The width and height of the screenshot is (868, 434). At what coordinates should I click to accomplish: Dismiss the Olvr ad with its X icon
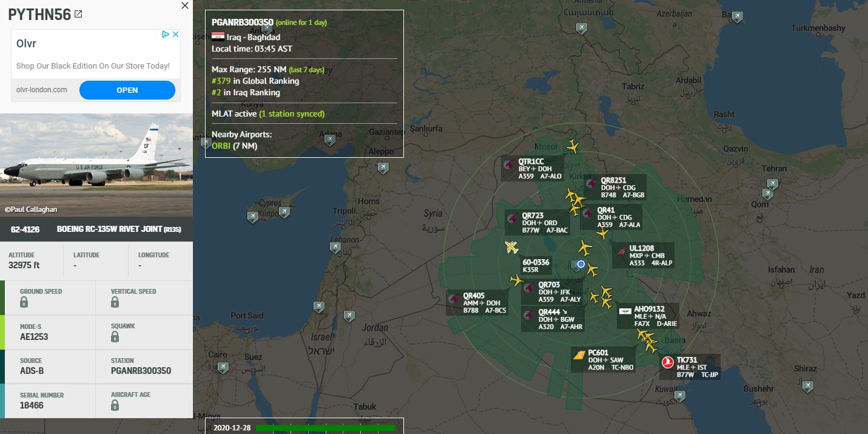click(176, 35)
